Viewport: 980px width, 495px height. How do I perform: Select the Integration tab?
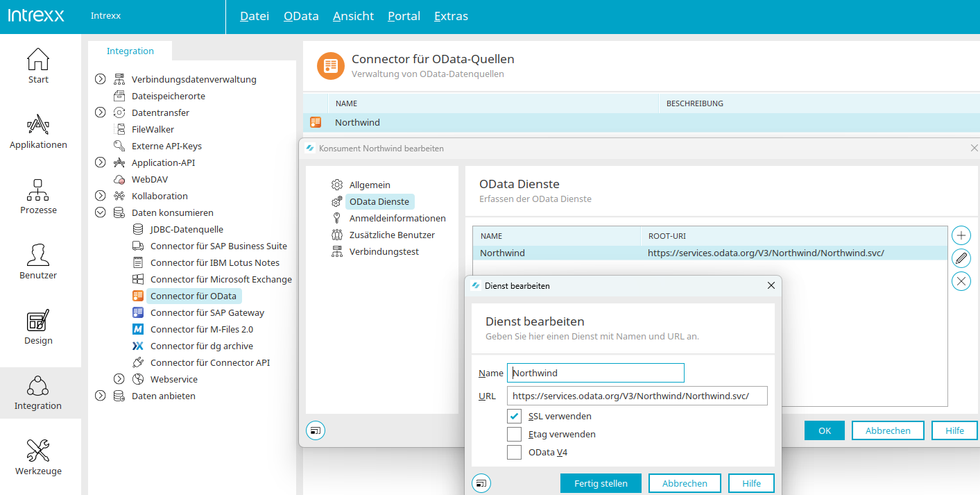click(130, 51)
